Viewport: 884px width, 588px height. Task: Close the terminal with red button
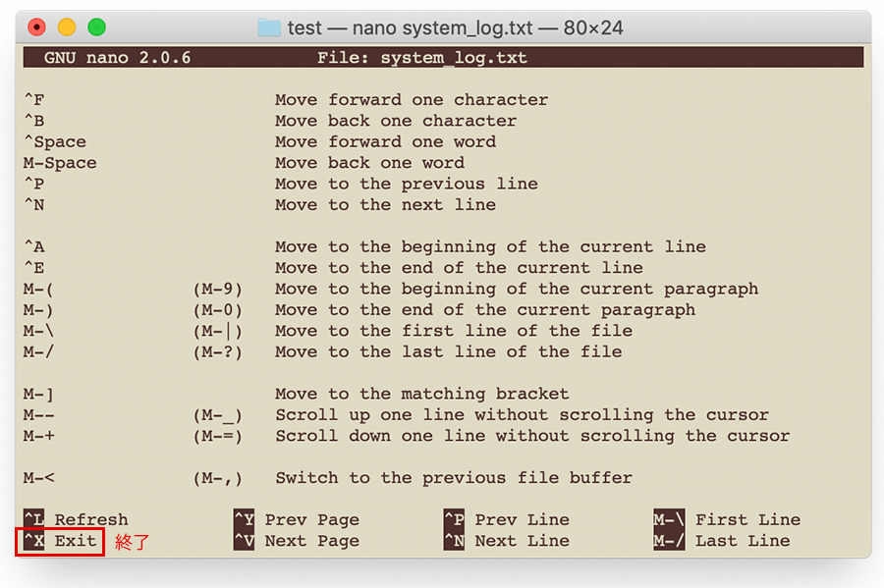coord(37,27)
